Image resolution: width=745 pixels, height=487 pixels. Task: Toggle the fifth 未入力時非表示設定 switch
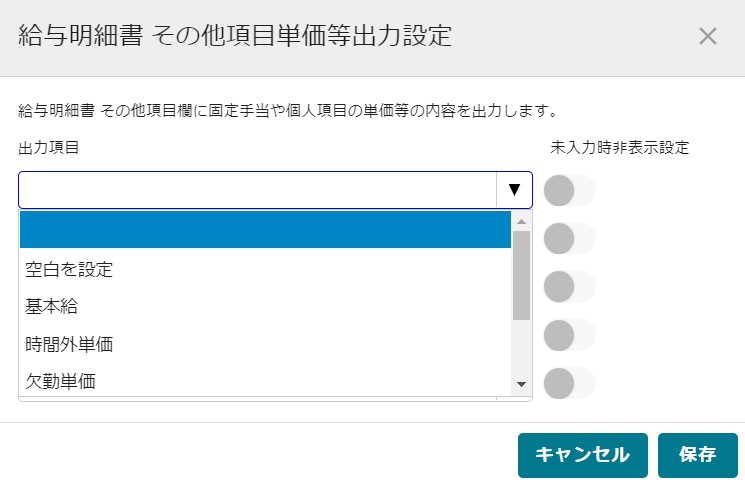coord(569,383)
